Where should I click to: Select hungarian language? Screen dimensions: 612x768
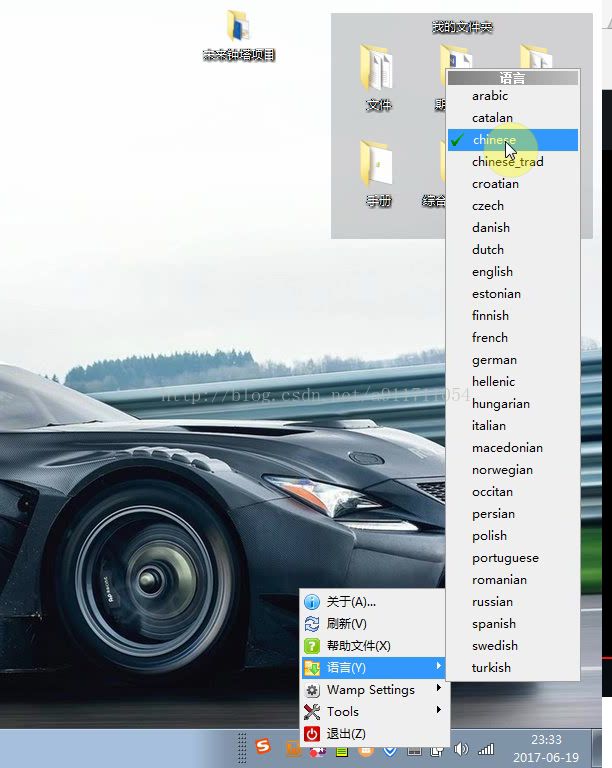tap(513, 404)
